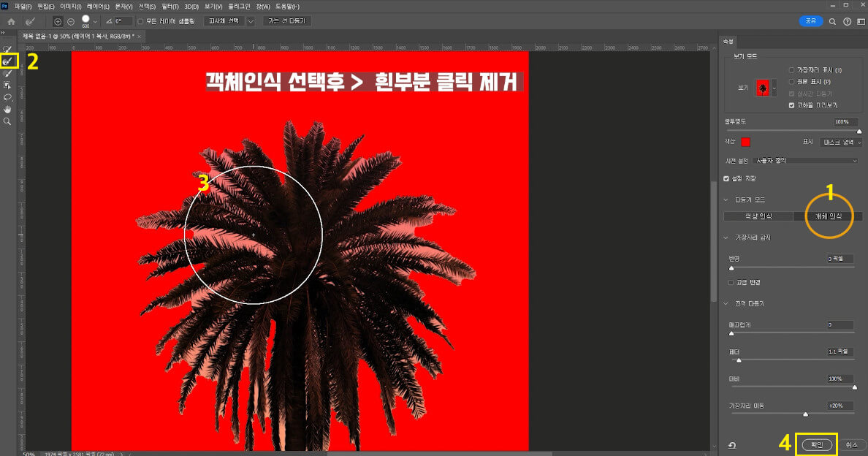
Task: Enable the 원본 표시 checkbox
Action: [791, 81]
